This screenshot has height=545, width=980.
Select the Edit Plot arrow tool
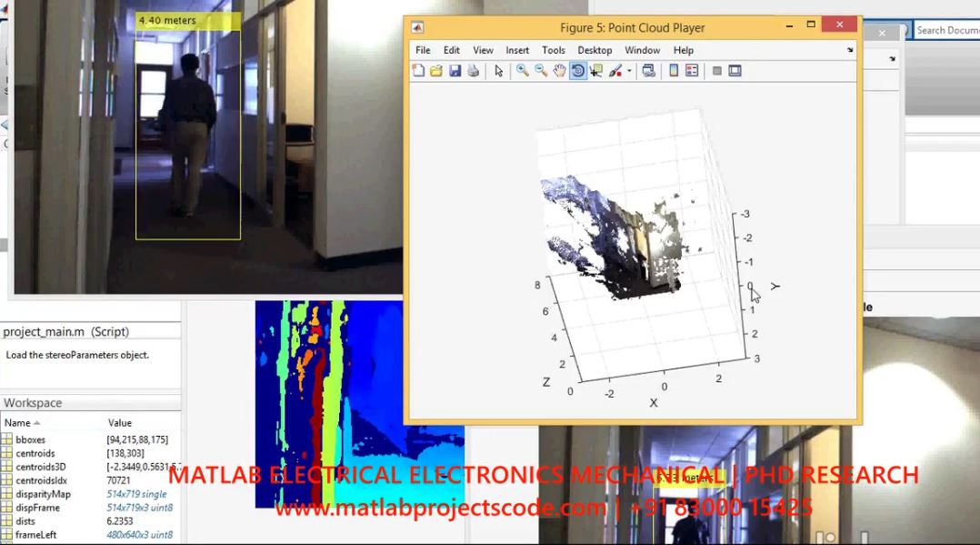coord(498,71)
